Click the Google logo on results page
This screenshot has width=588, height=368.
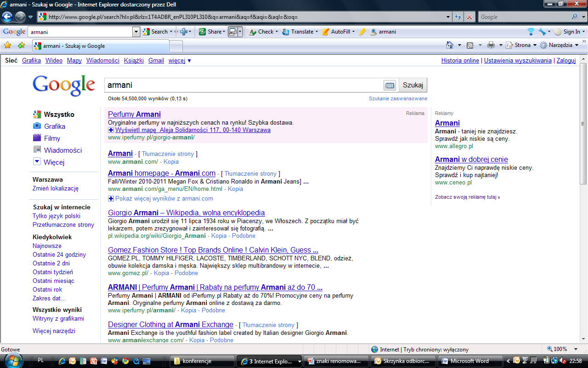64,86
